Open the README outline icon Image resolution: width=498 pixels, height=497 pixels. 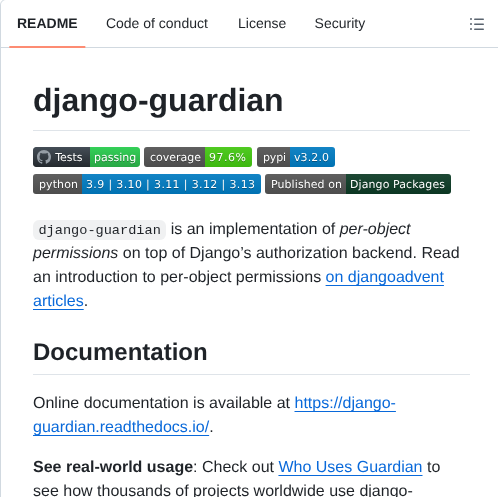click(477, 24)
